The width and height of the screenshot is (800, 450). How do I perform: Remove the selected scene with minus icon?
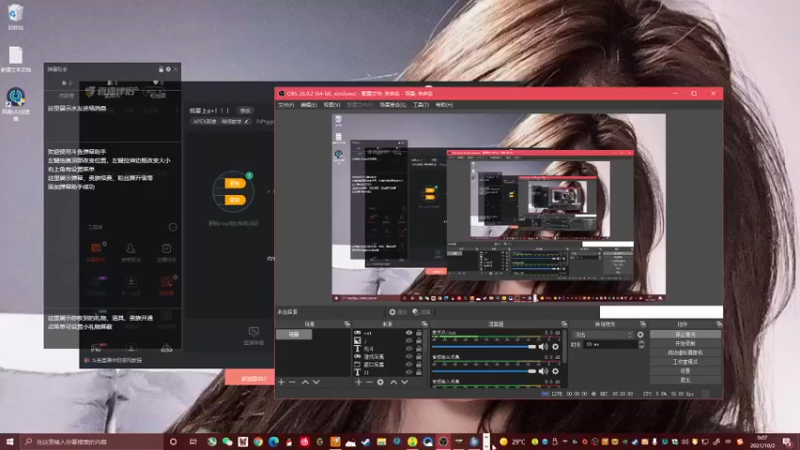(292, 382)
